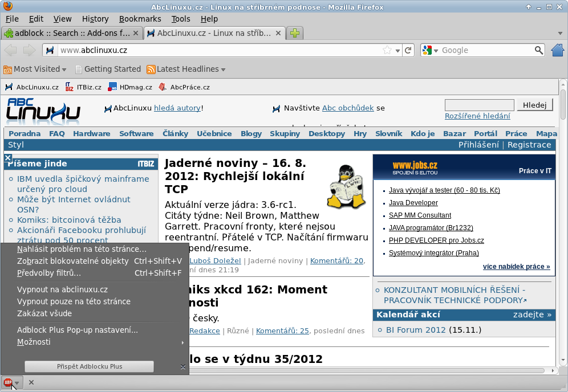Open the Adblock Plus icon dropdown arrow

pyautogui.click(x=17, y=382)
